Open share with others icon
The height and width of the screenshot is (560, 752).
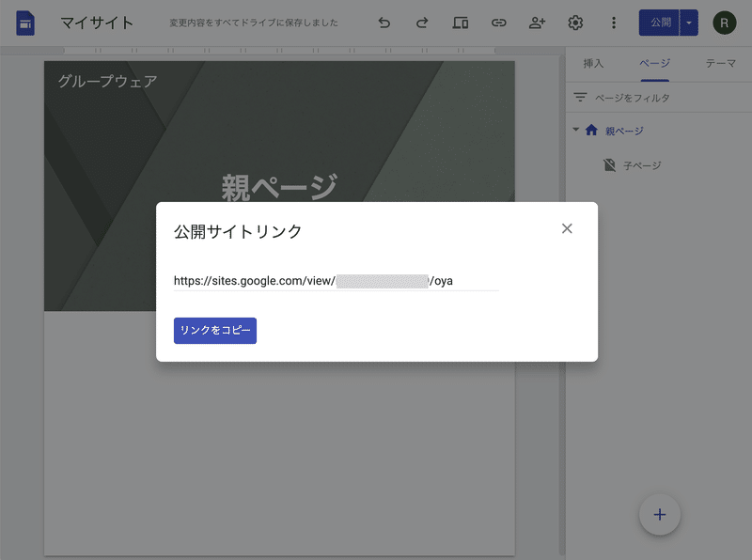tap(537, 23)
